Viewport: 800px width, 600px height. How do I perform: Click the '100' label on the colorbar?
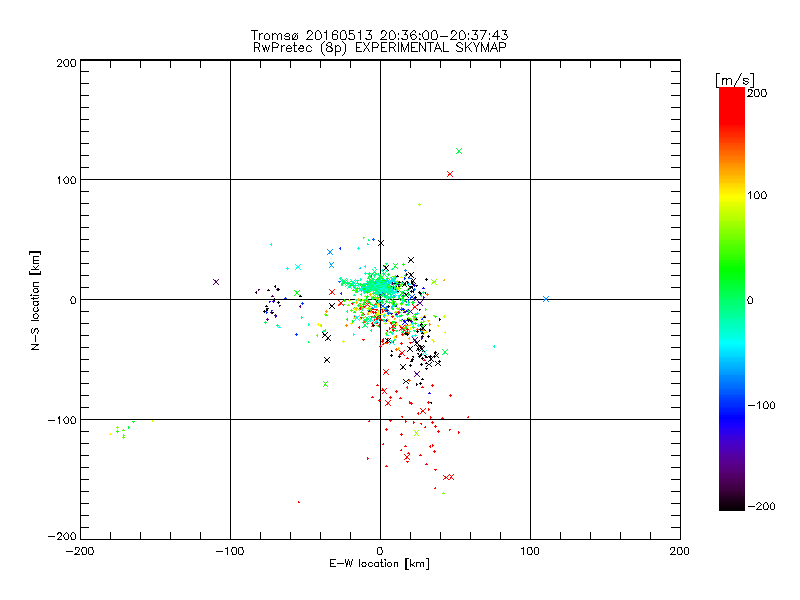tap(757, 195)
